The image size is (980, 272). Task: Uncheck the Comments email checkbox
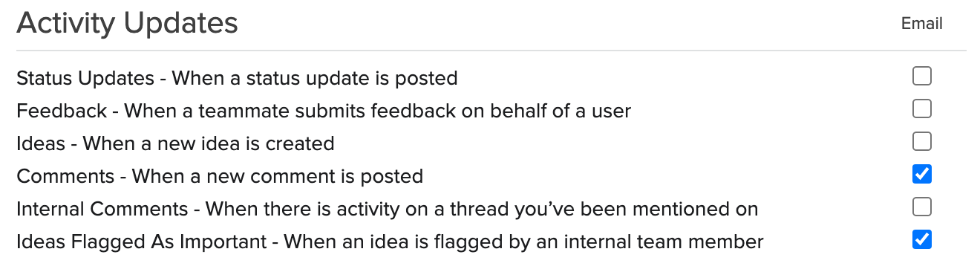[921, 174]
